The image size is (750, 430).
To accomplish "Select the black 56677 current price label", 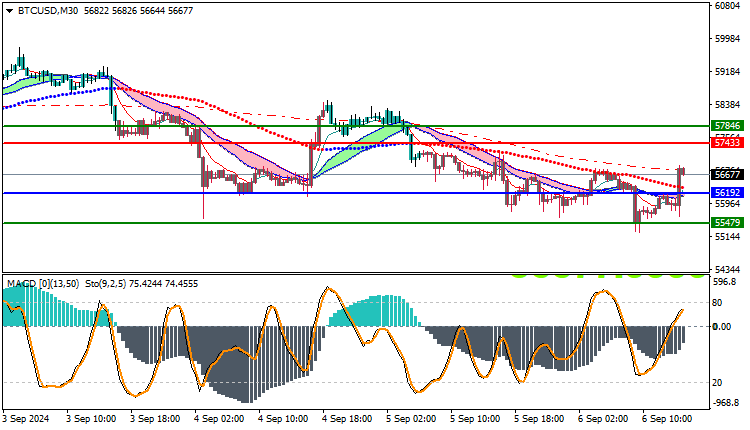I will [x=728, y=175].
